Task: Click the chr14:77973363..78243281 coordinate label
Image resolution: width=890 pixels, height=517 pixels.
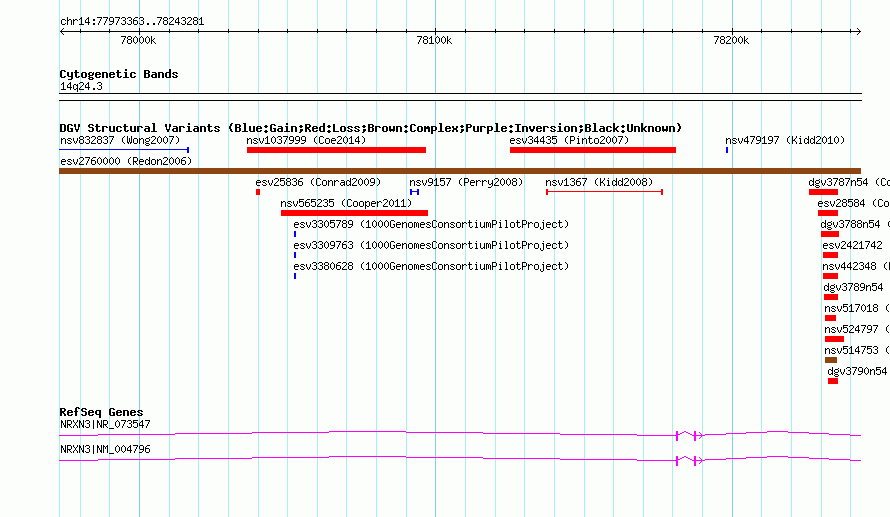Action: (132, 22)
